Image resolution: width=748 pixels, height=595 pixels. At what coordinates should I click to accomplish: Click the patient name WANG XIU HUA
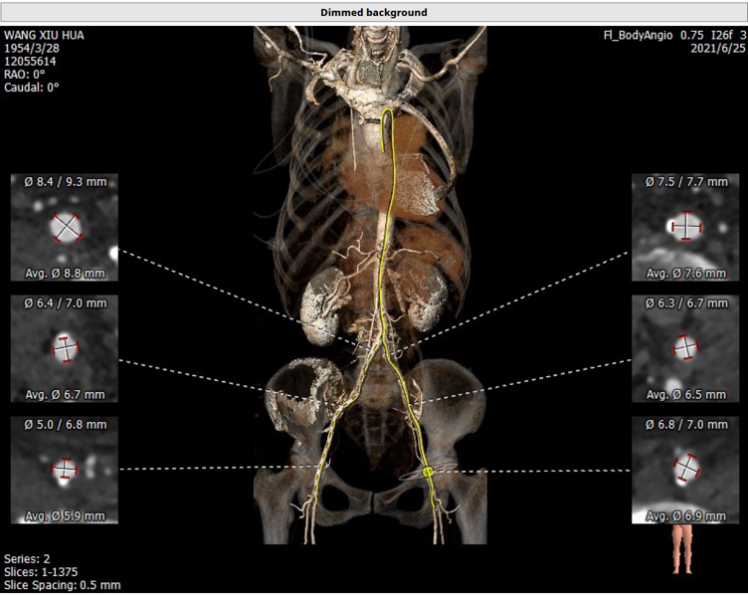(45, 36)
